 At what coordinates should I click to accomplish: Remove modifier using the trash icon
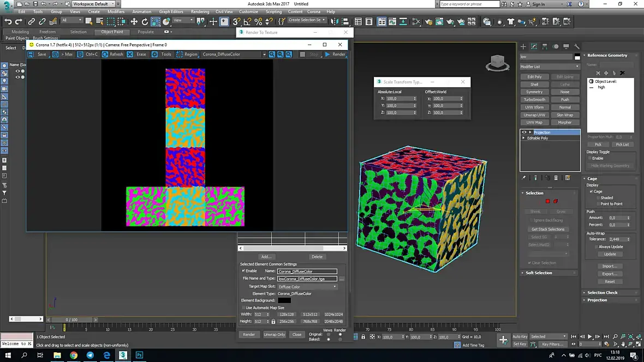(556, 178)
